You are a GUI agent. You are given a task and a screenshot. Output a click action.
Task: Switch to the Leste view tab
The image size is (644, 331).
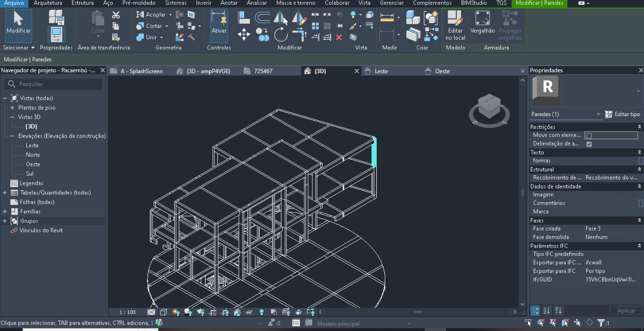(x=381, y=71)
